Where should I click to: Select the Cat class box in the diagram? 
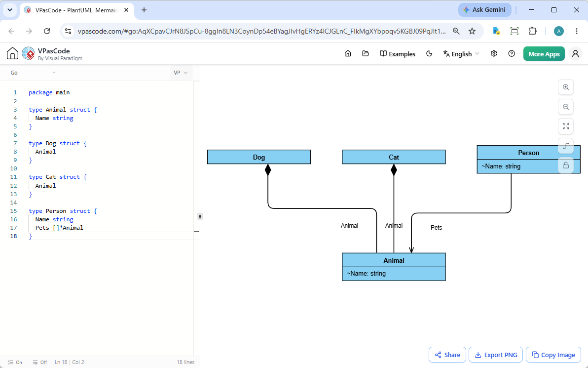point(394,157)
